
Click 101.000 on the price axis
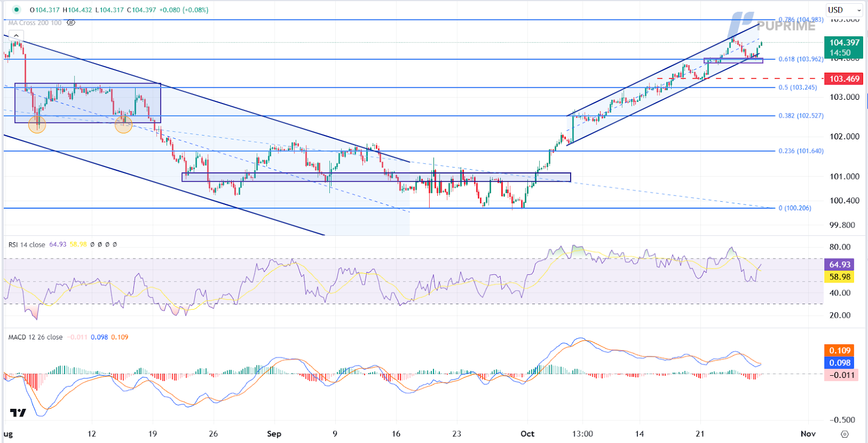pos(845,176)
